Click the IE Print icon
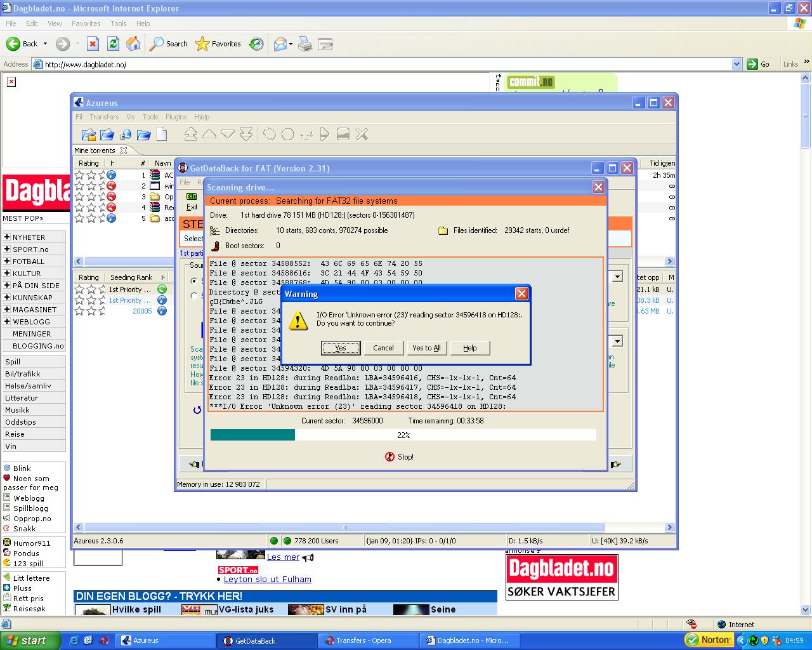The width and height of the screenshot is (812, 650). [x=305, y=44]
